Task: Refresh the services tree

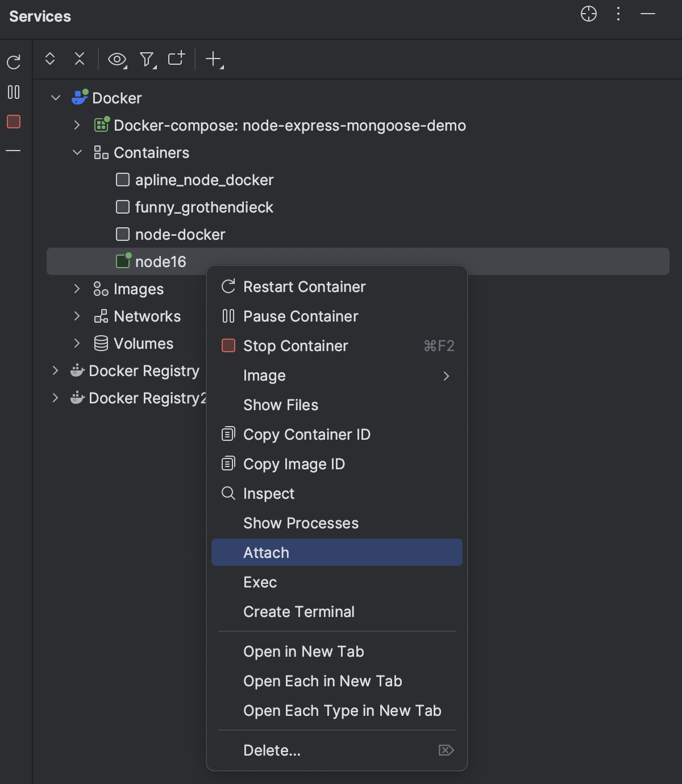Action: tap(14, 61)
